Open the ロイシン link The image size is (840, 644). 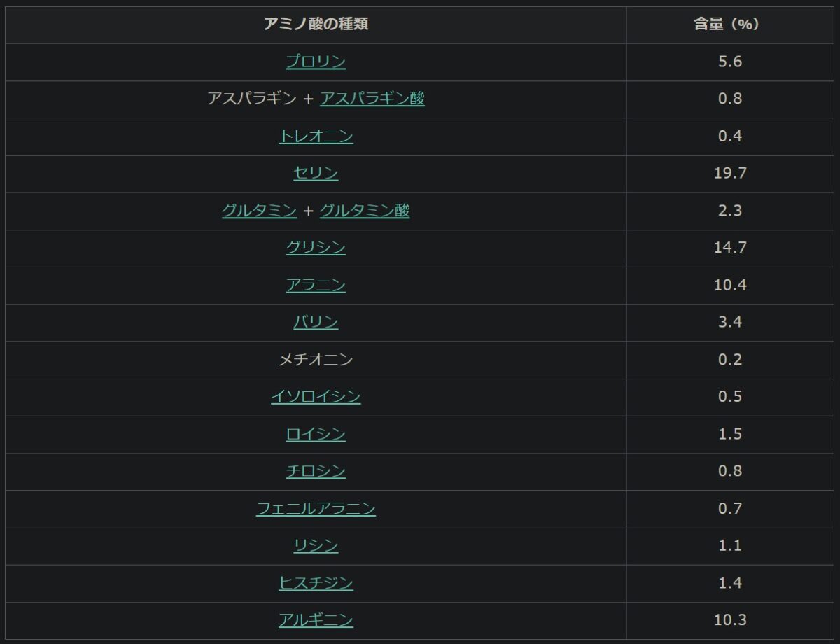tap(316, 434)
